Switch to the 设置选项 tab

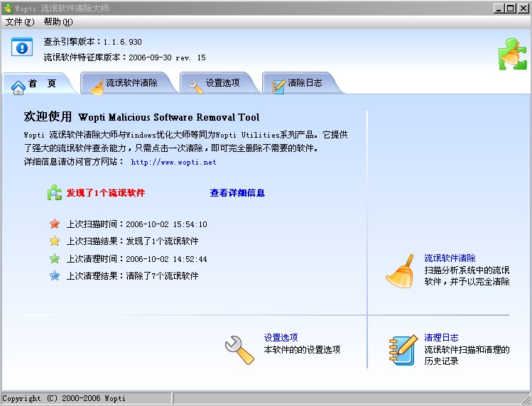click(221, 84)
